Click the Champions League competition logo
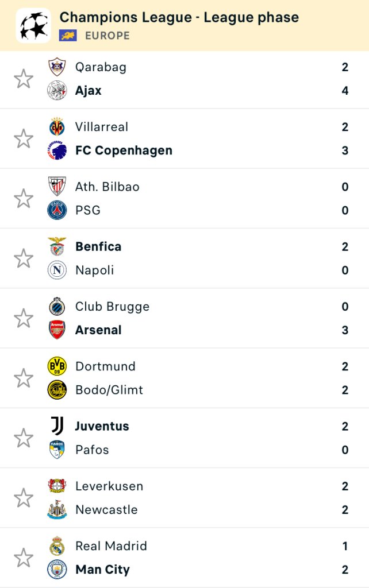Image resolution: width=369 pixels, height=588 pixels. coord(33,26)
